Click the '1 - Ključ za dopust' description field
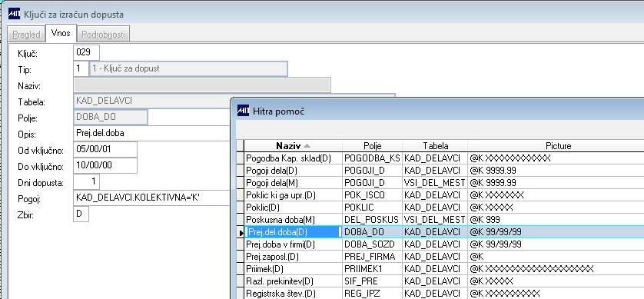This screenshot has height=299, width=644. tap(188, 68)
